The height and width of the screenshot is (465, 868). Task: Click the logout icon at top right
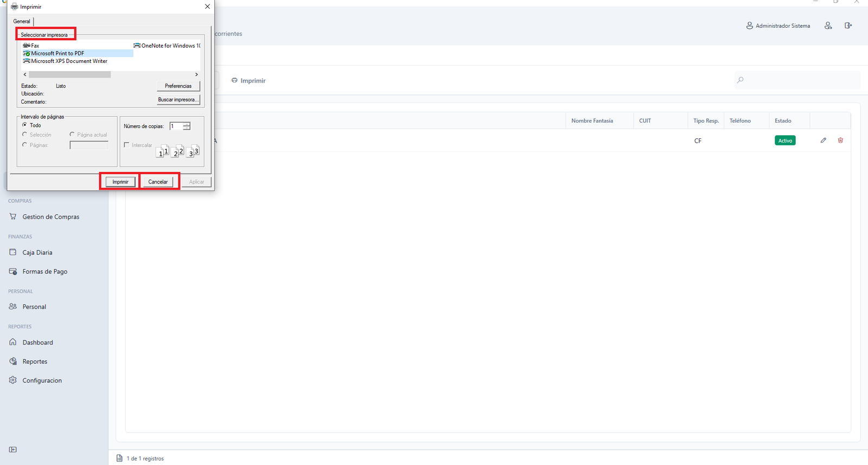(848, 26)
